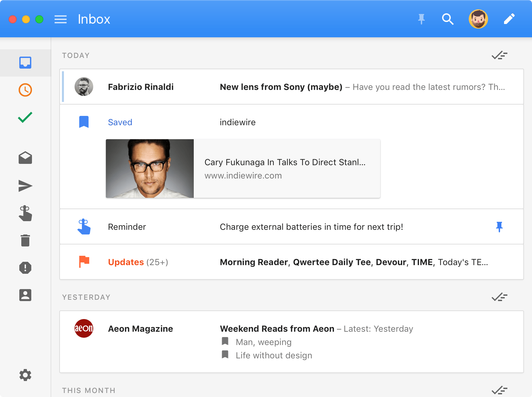Open Contacts in the sidebar
The image size is (532, 397).
25,295
